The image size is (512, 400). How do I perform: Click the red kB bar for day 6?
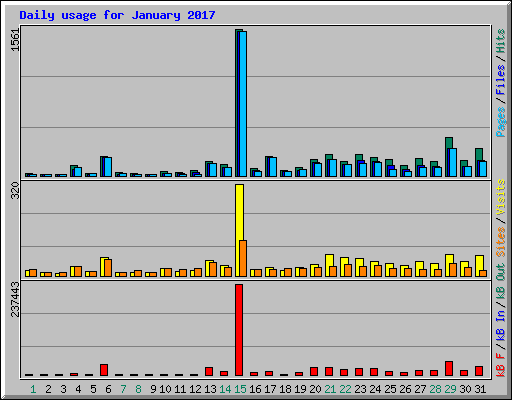click(x=104, y=370)
